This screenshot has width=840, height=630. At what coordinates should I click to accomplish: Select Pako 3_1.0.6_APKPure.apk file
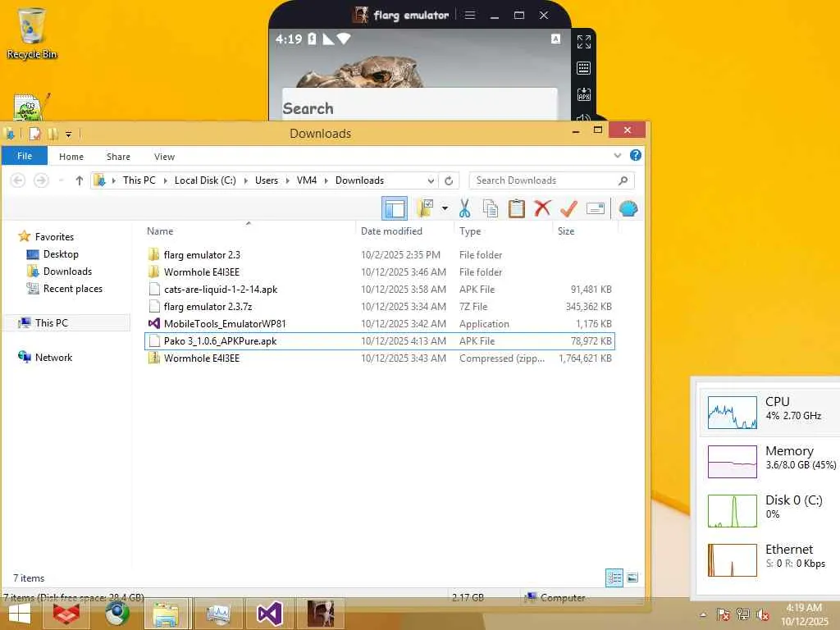pos(379,340)
